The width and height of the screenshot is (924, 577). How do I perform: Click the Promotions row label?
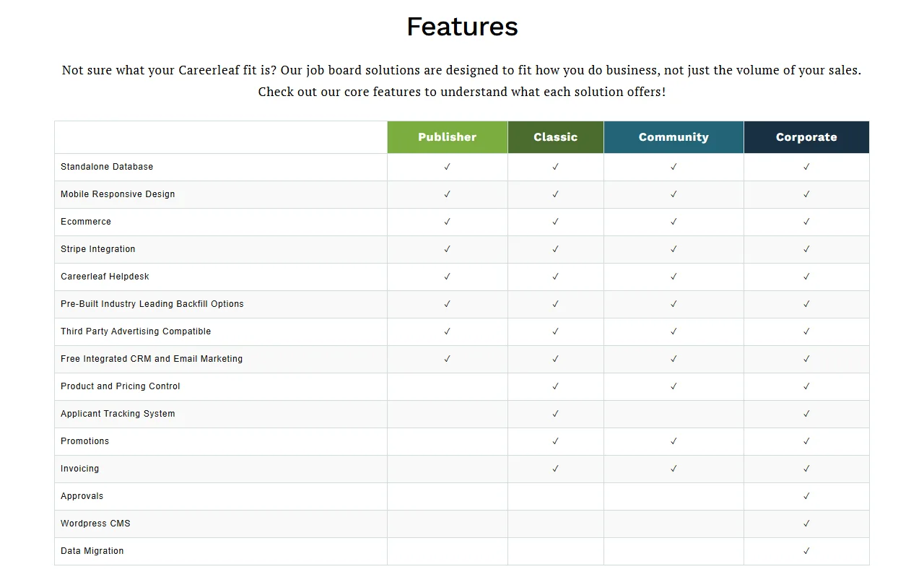pyautogui.click(x=85, y=441)
